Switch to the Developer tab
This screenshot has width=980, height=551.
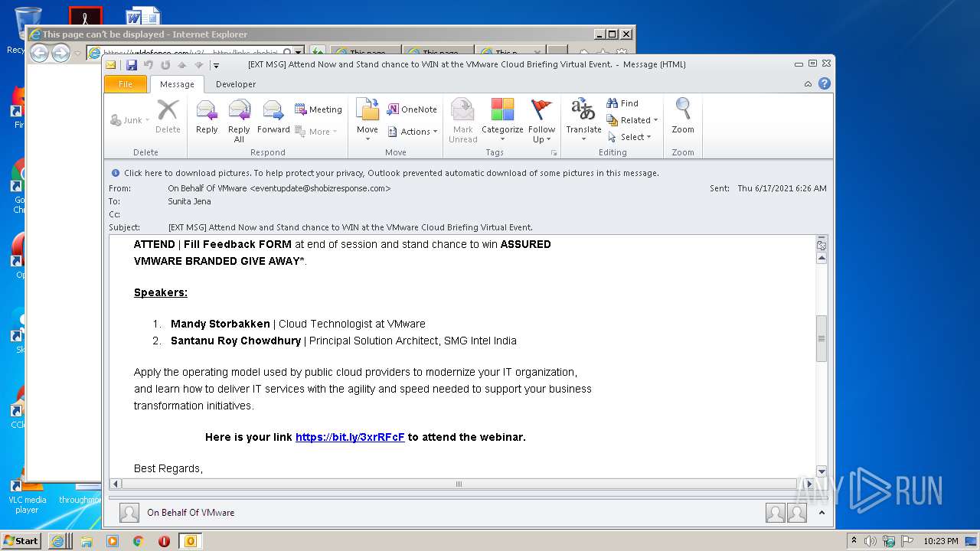(236, 84)
